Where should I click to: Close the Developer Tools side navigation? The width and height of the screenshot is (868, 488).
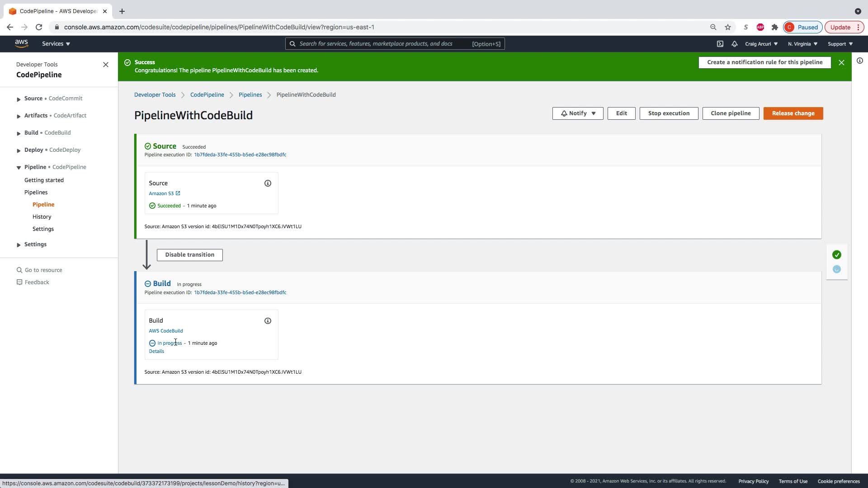106,65
